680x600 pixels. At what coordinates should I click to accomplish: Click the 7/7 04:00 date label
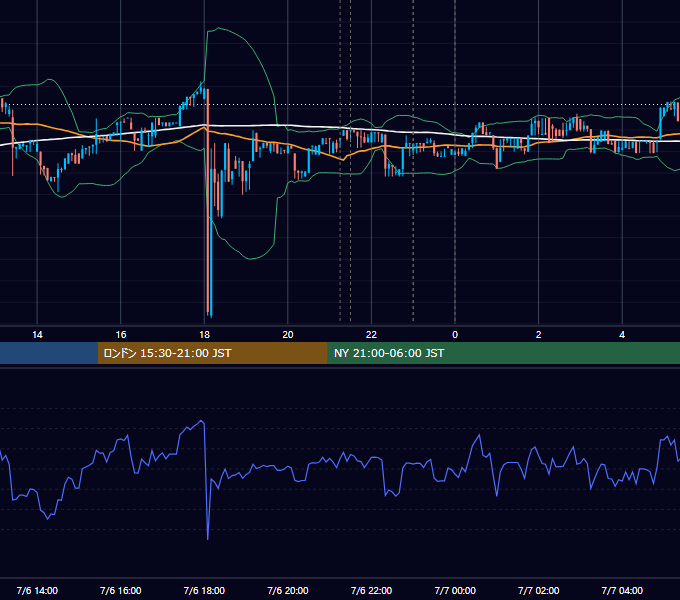622,590
